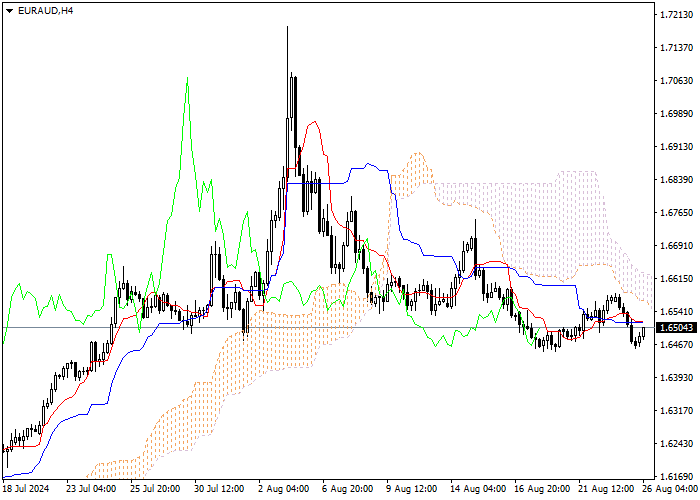
Task: Click the last candlestick on the chart
Action: coord(643,333)
